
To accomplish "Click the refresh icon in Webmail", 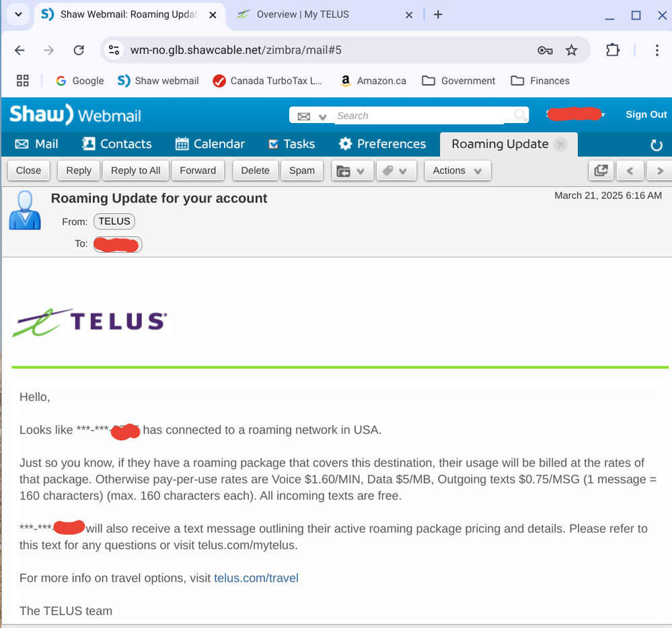I will pos(657,145).
